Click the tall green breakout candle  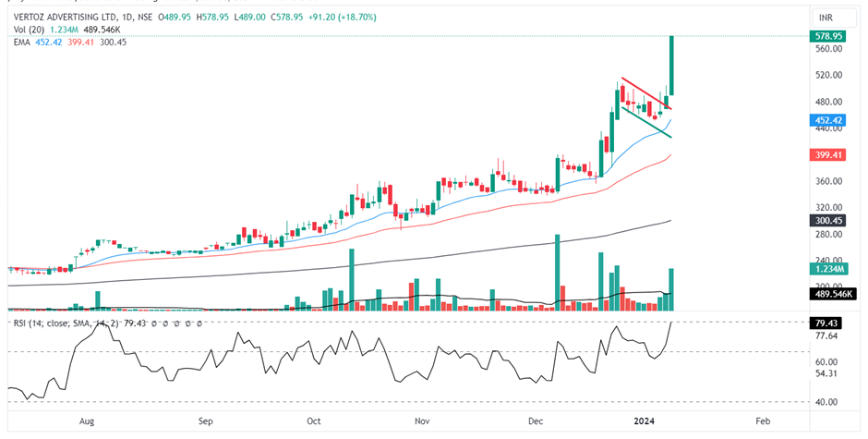[671, 65]
